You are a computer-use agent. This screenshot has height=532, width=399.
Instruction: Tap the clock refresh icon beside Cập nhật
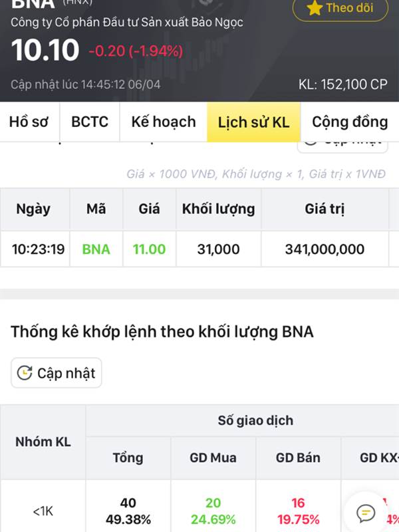[x=25, y=373]
